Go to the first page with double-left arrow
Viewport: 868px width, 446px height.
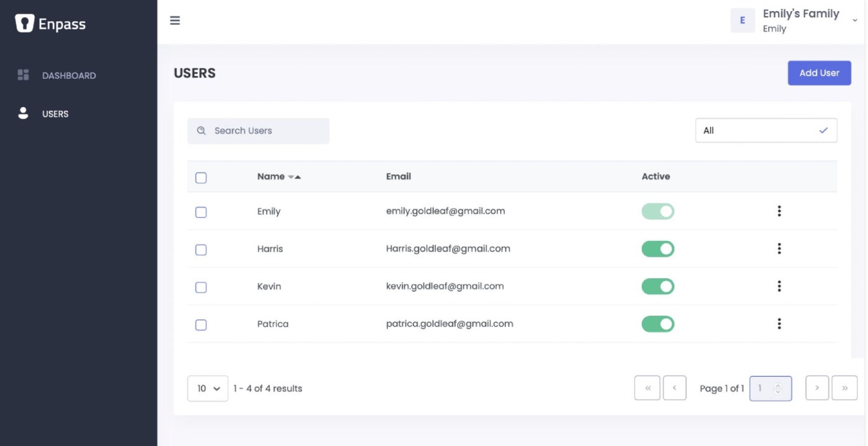pyautogui.click(x=647, y=388)
